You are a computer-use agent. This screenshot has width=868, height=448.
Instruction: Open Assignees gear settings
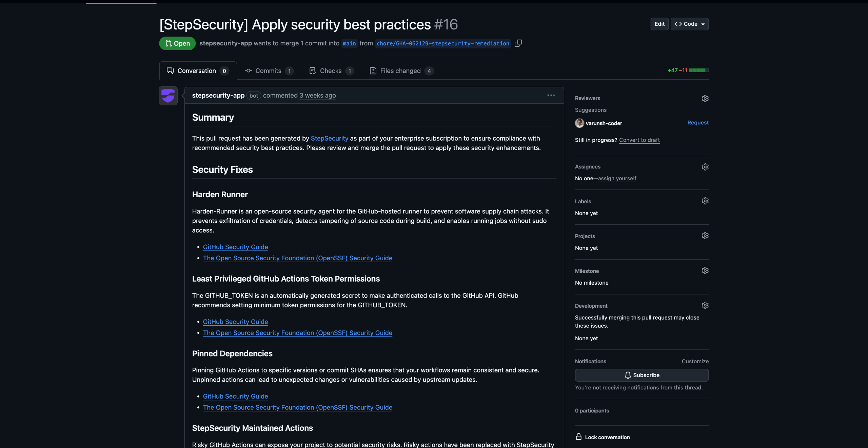[x=705, y=167]
